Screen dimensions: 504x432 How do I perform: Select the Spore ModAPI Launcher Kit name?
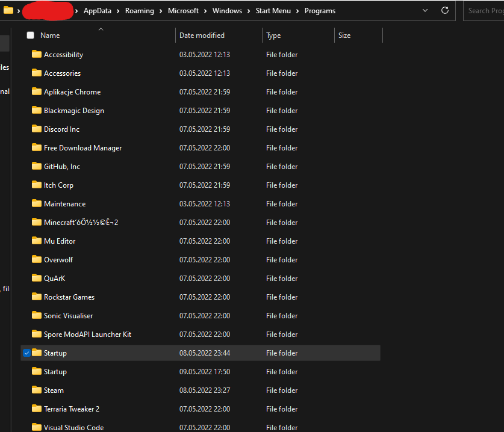click(x=87, y=335)
